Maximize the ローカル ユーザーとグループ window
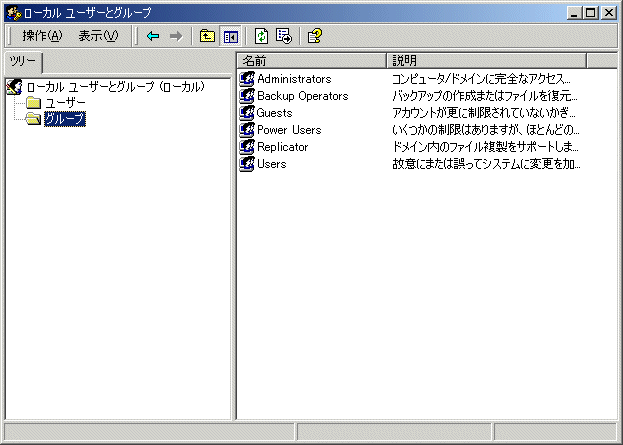Image resolution: width=623 pixels, height=445 pixels. (591, 13)
